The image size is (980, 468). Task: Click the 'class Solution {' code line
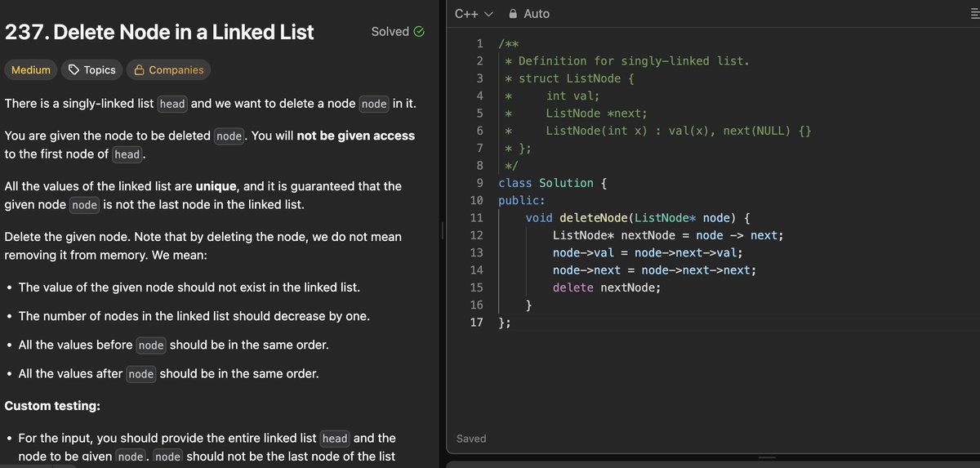pos(552,183)
